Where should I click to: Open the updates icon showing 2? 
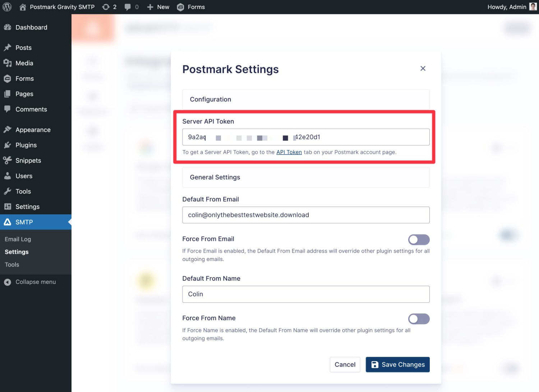click(106, 7)
